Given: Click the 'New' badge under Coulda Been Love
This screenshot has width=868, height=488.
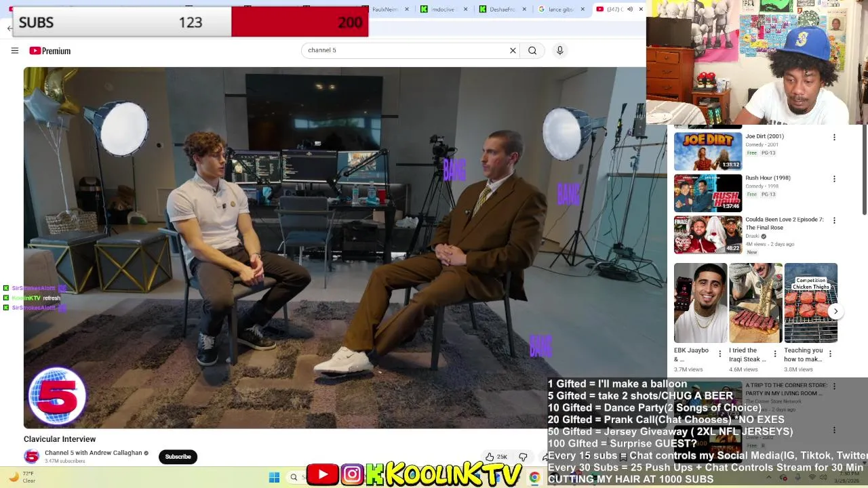Looking at the screenshot, I should [751, 252].
